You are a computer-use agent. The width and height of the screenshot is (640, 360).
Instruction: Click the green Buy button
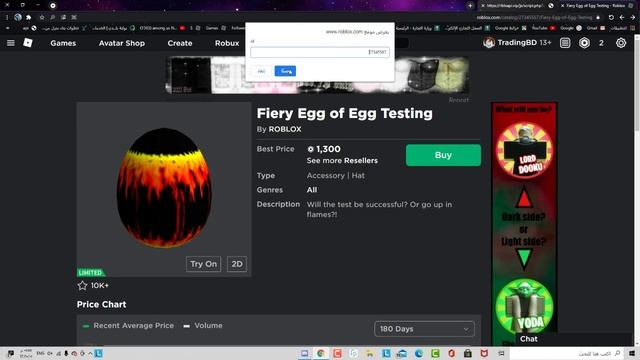[443, 155]
